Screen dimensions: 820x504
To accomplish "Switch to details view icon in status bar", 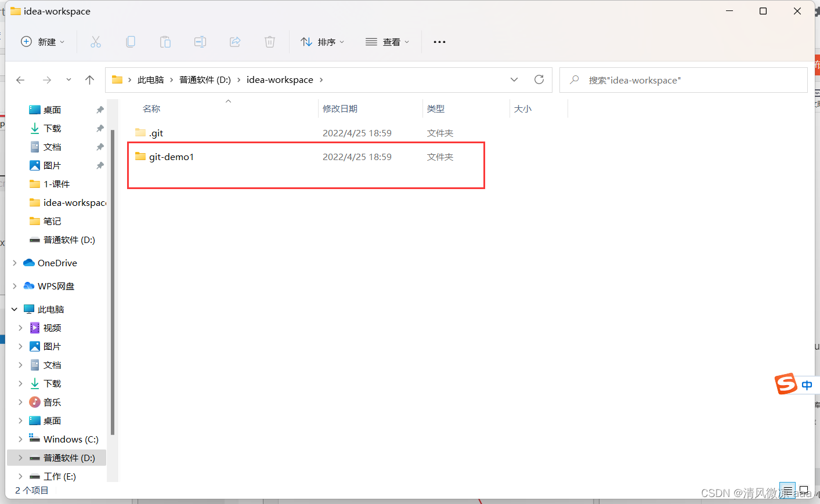I will tap(788, 490).
